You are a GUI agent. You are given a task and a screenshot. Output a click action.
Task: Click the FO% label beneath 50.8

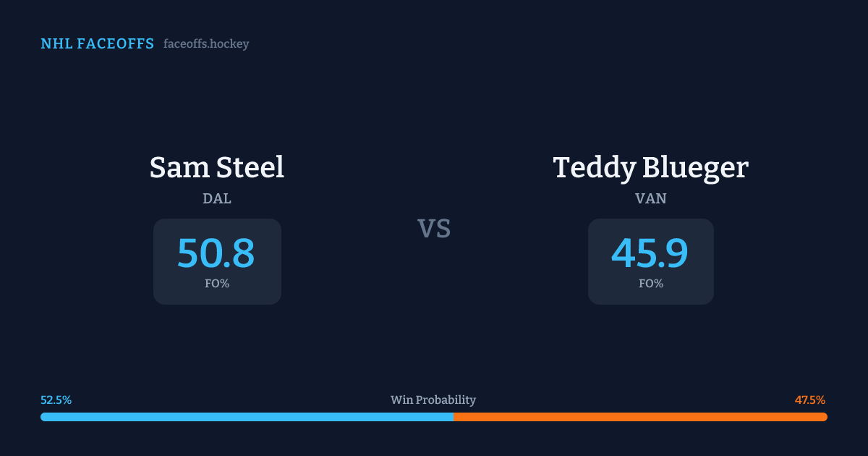pyautogui.click(x=217, y=284)
